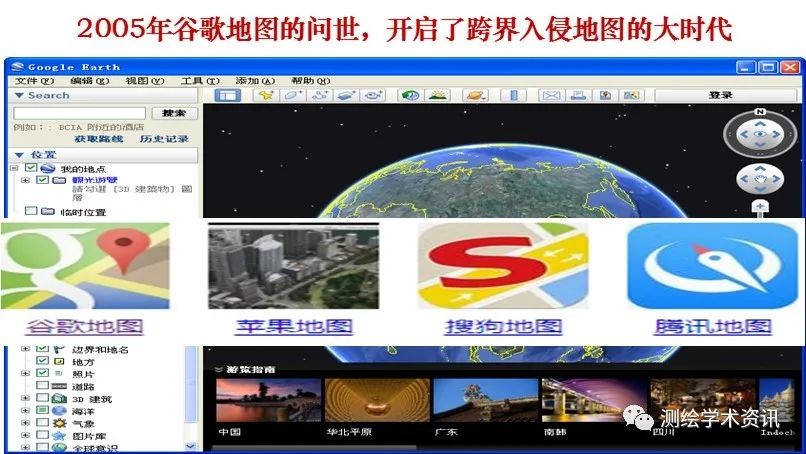Click the sidebar layers scrollbar thumb
806x454 pixels.
coord(191,384)
